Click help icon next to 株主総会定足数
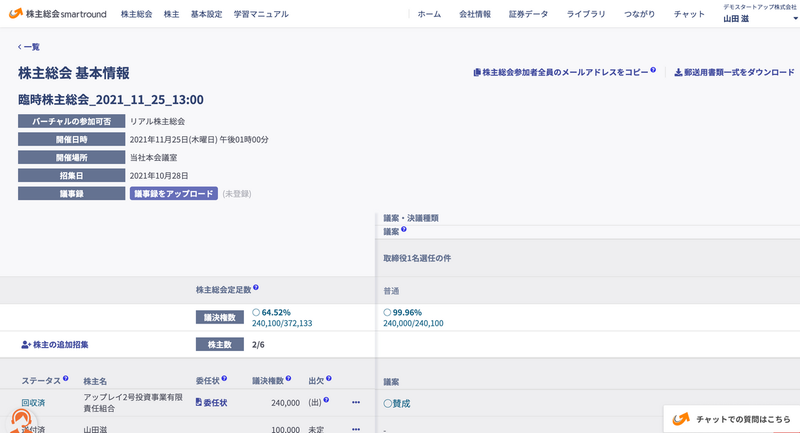 (256, 288)
